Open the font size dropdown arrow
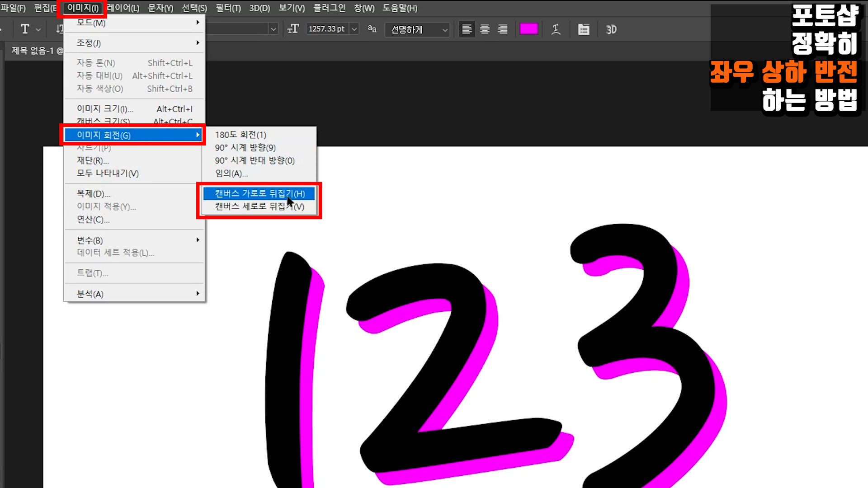Viewport: 868px width, 488px height. pos(354,29)
